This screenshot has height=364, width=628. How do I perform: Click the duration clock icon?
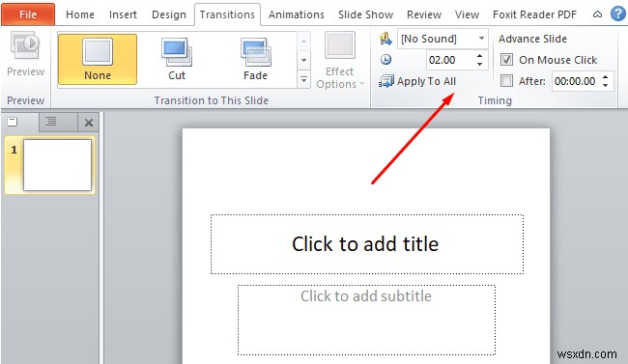(385, 60)
